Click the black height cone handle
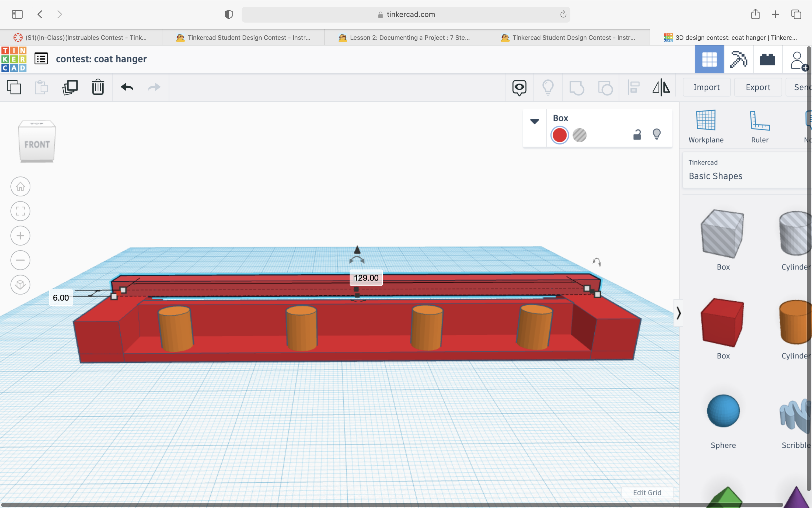This screenshot has width=812, height=508. [357, 250]
